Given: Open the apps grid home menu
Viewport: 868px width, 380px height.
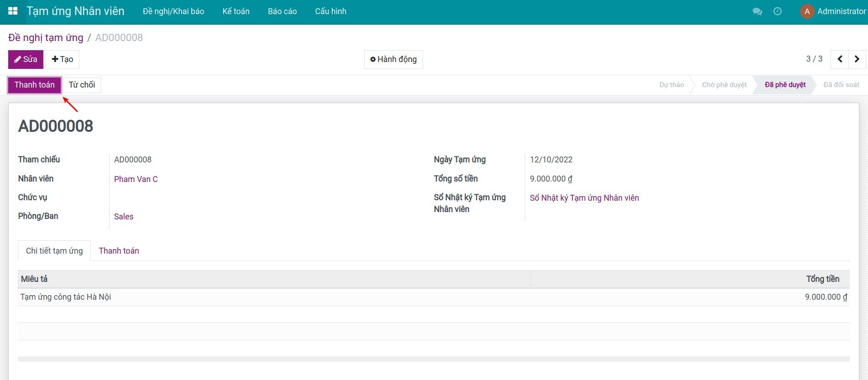Looking at the screenshot, I should click(x=13, y=11).
